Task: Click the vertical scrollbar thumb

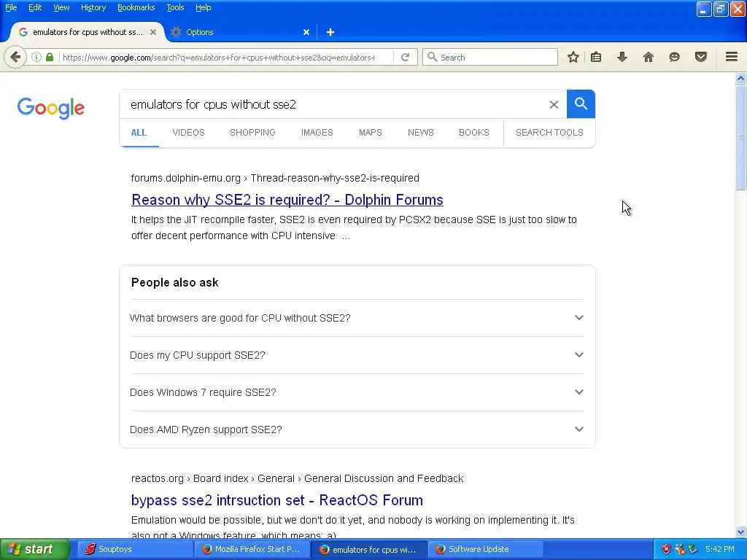Action: [x=740, y=138]
